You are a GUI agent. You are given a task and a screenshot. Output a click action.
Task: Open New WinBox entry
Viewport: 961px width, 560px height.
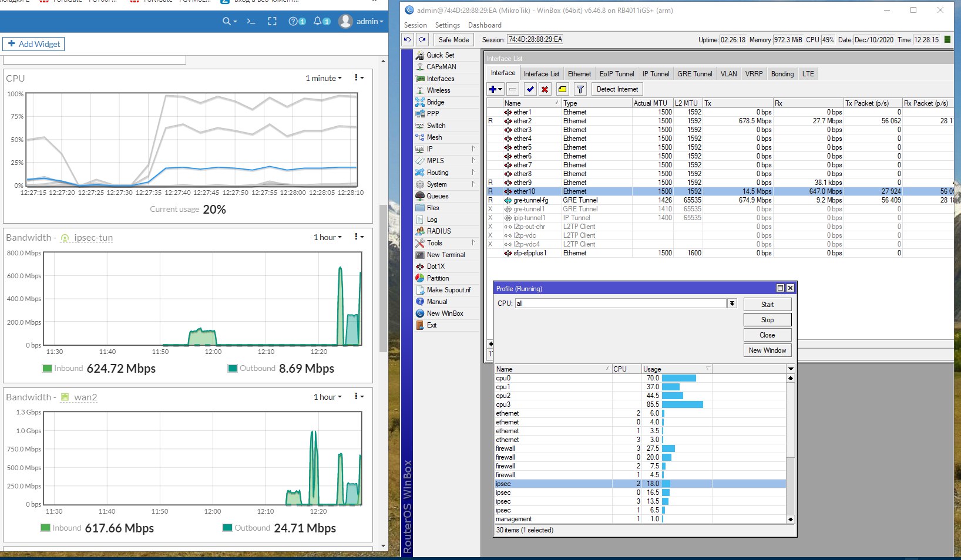pyautogui.click(x=445, y=313)
